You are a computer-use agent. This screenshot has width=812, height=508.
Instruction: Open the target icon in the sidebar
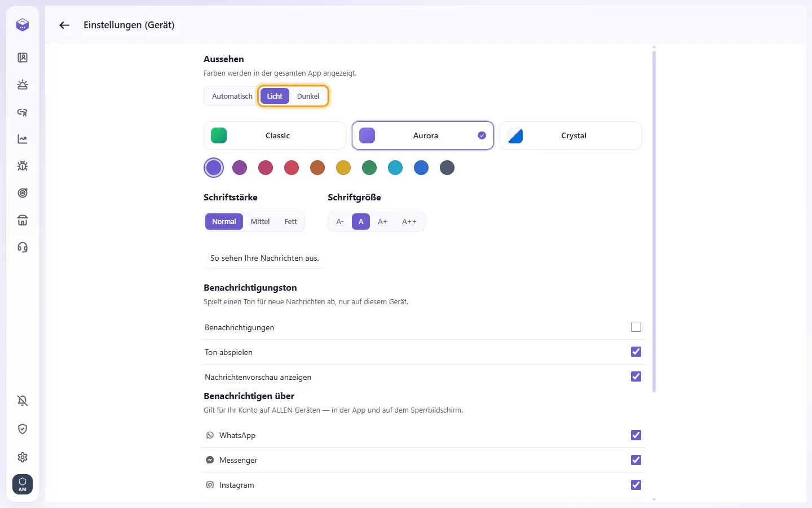tap(23, 193)
